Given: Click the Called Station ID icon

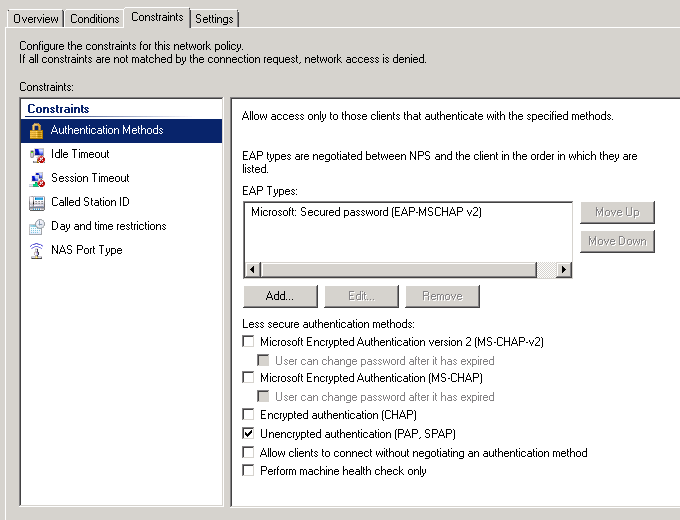Looking at the screenshot, I should (37, 203).
